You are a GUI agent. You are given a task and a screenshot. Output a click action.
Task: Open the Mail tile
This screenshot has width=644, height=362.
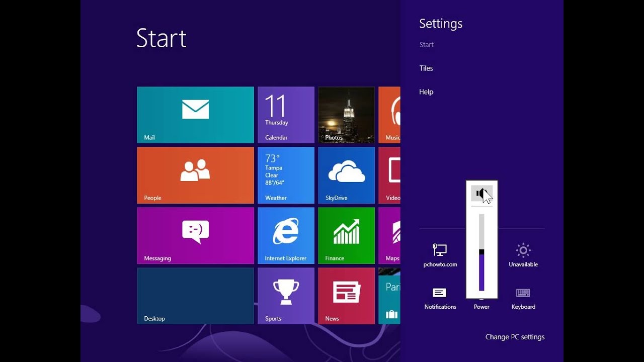pyautogui.click(x=195, y=115)
